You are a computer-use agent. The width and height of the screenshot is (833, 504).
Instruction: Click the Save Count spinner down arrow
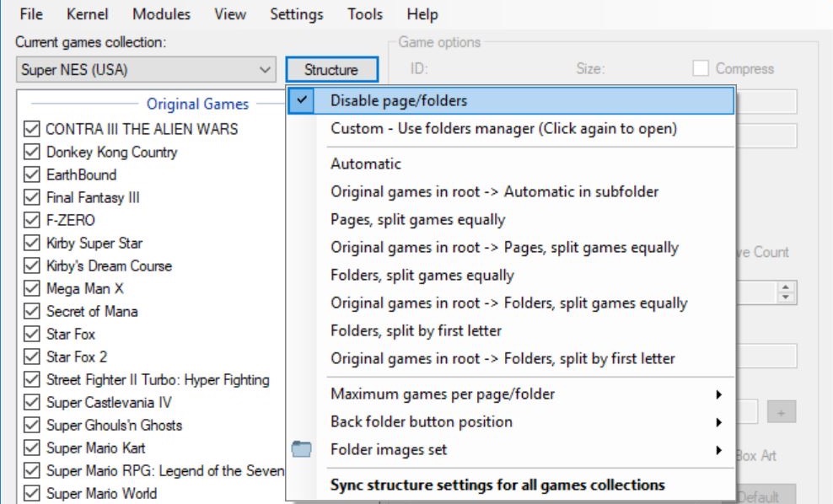click(786, 298)
